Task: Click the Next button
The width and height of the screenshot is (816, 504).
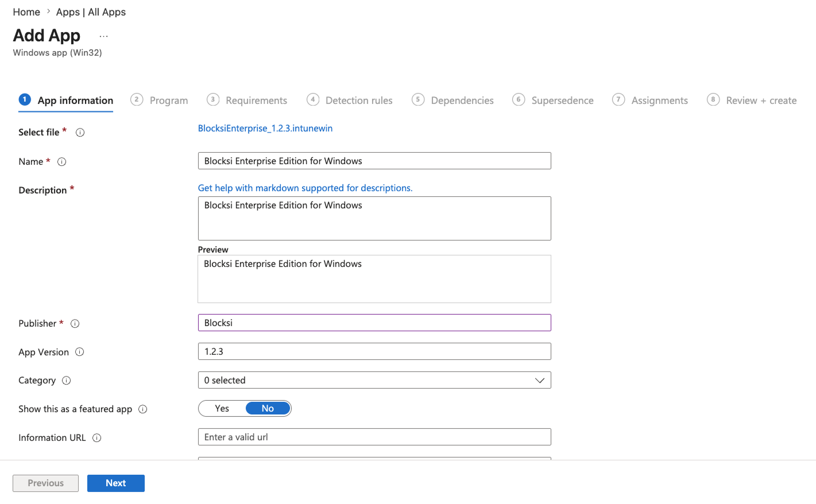Action: tap(116, 483)
